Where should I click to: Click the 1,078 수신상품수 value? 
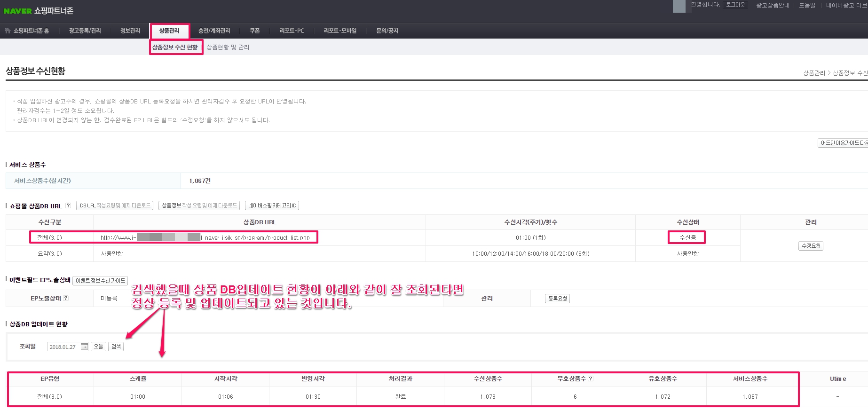[x=488, y=397]
